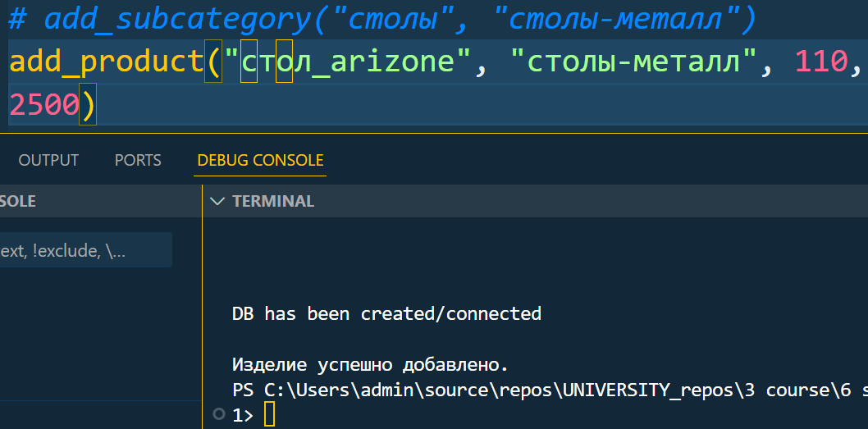Click the "DB has been created/connected" output line

pos(386,314)
